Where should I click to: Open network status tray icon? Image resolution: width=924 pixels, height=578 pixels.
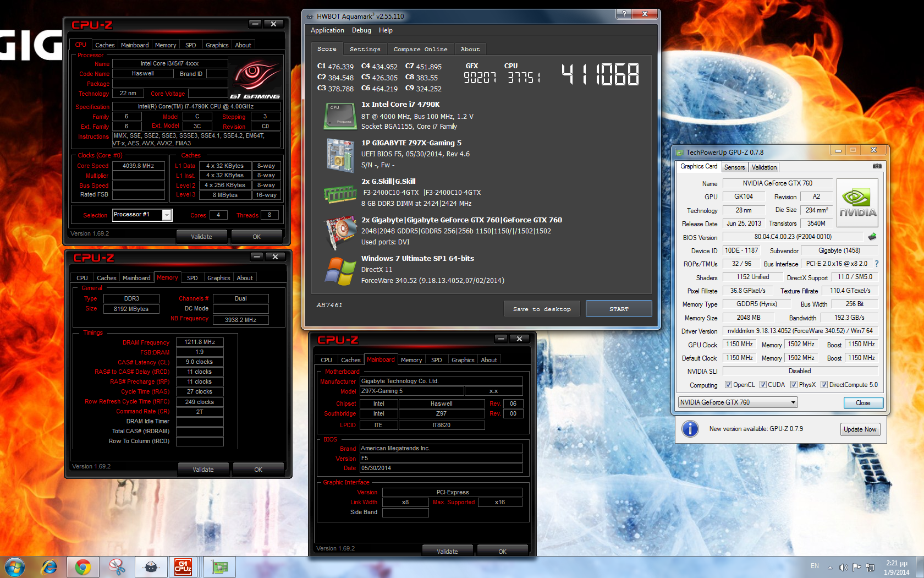[870, 567]
